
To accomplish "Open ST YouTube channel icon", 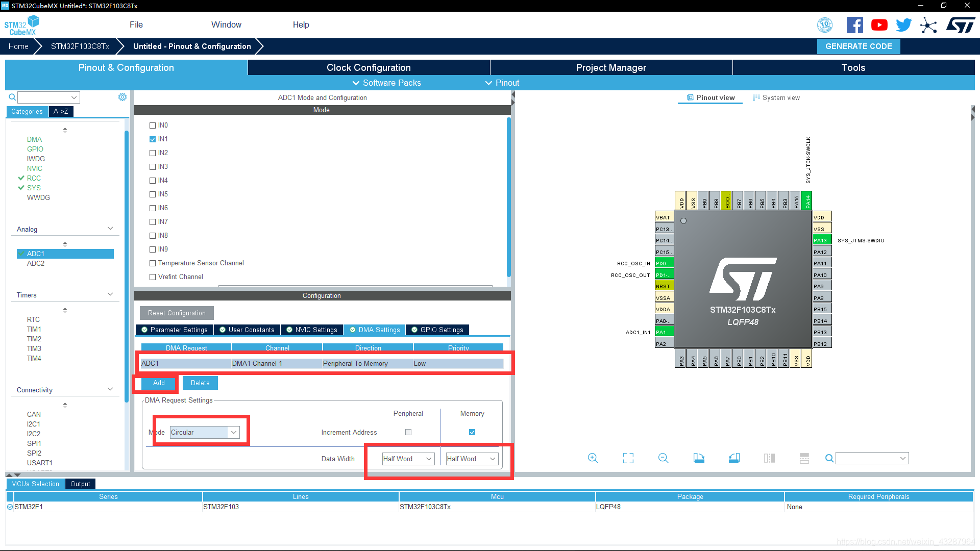I will (x=879, y=25).
